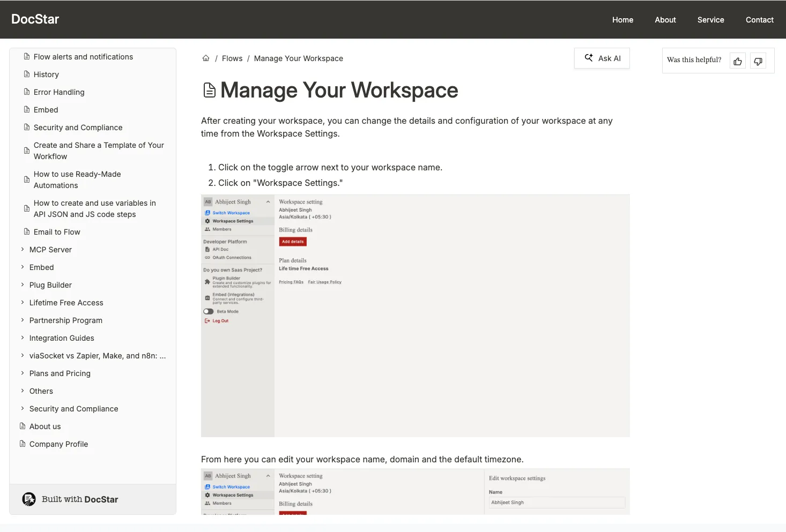Toggle the Beta Mode switch in screenshot

coord(209,311)
